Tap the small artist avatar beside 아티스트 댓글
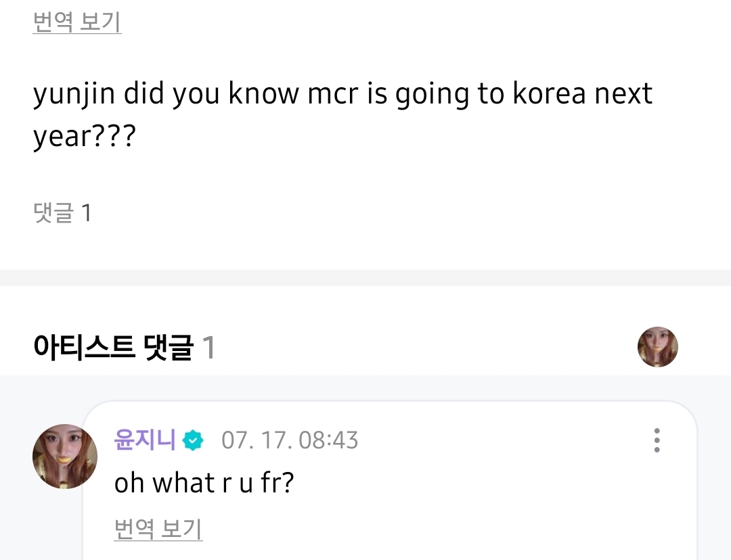 657,347
